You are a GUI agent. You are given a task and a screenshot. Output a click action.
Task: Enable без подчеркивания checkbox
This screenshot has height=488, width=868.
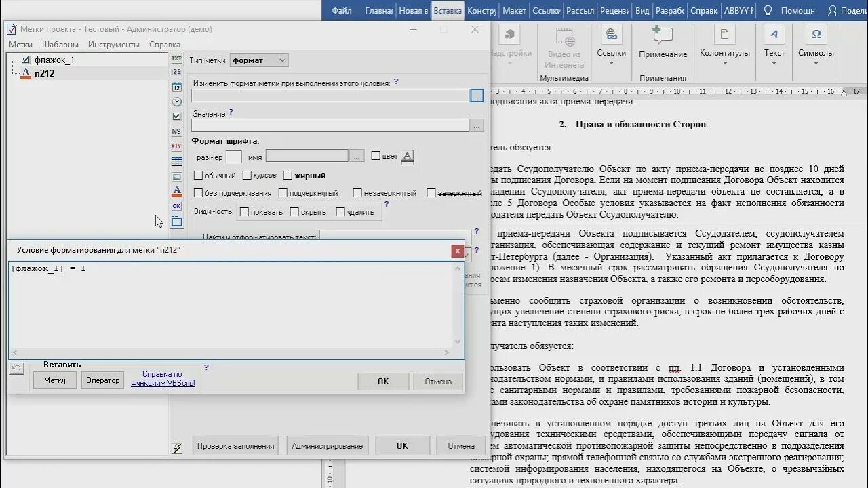[x=198, y=193]
